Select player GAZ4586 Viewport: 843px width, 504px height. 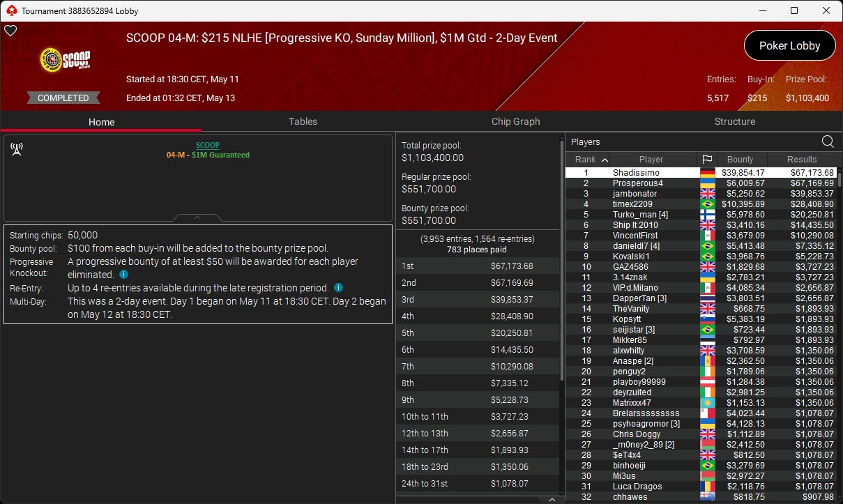point(630,267)
